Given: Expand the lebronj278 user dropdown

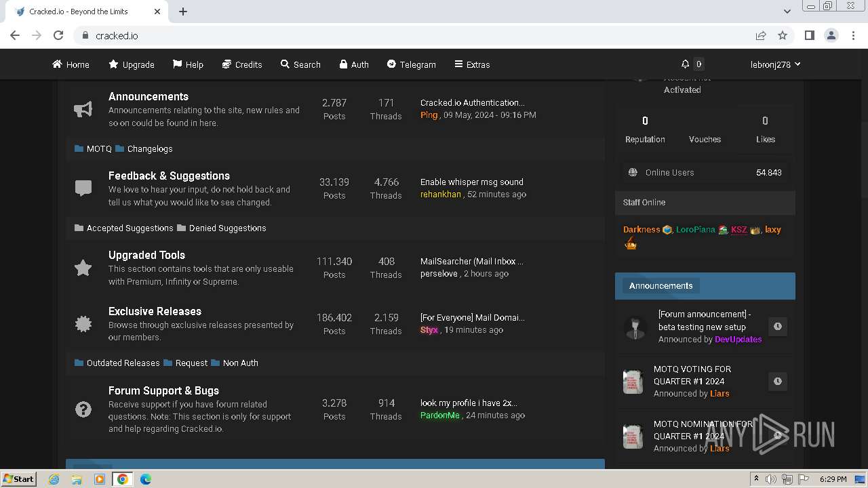Looking at the screenshot, I should pyautogui.click(x=775, y=64).
